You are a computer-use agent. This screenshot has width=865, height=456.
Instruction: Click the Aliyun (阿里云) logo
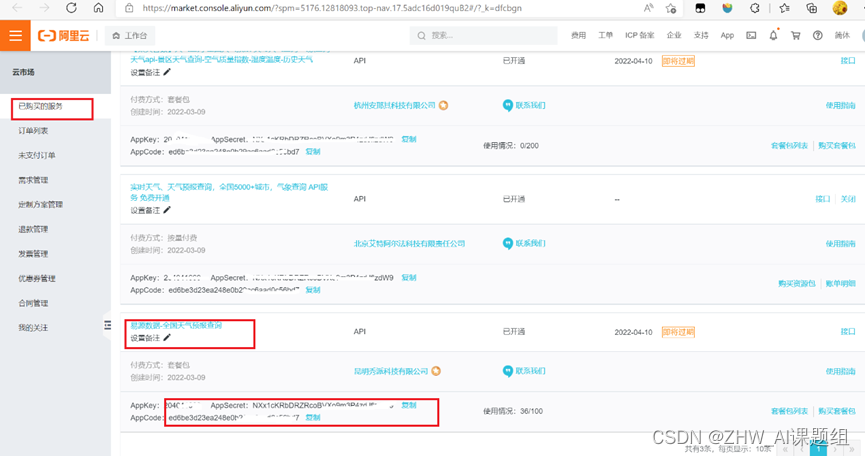tap(63, 36)
